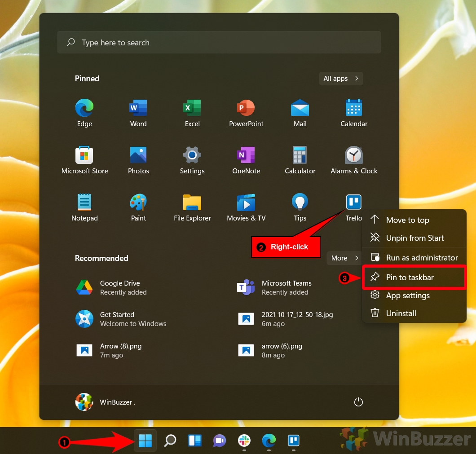This screenshot has height=454, width=476.
Task: Open Slack from the taskbar
Action: tap(244, 441)
